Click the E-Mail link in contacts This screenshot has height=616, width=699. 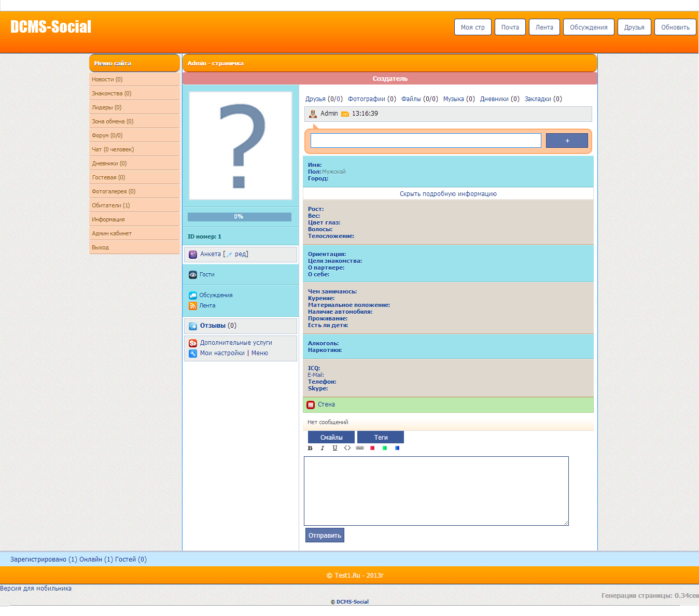(x=316, y=375)
